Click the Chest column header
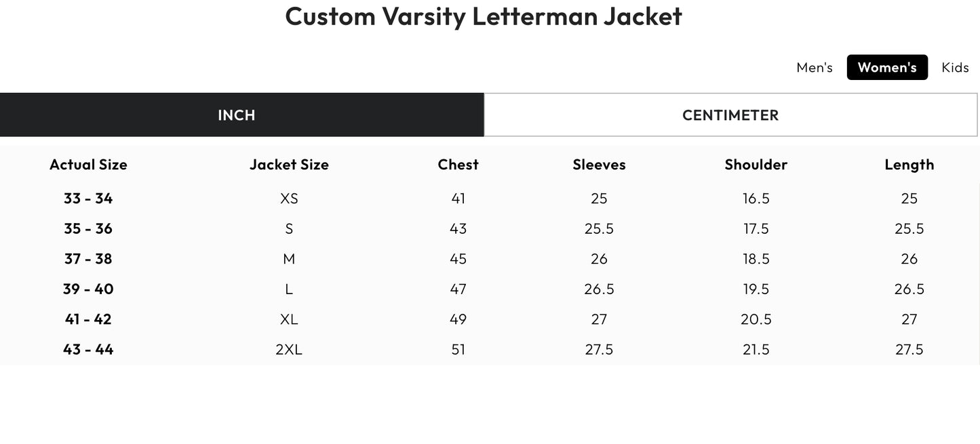The width and height of the screenshot is (980, 444). click(458, 163)
